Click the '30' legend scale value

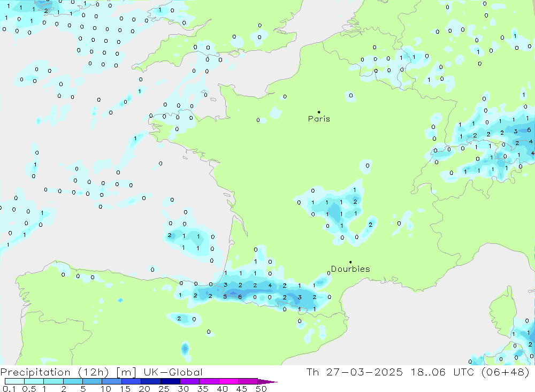[x=183, y=389]
